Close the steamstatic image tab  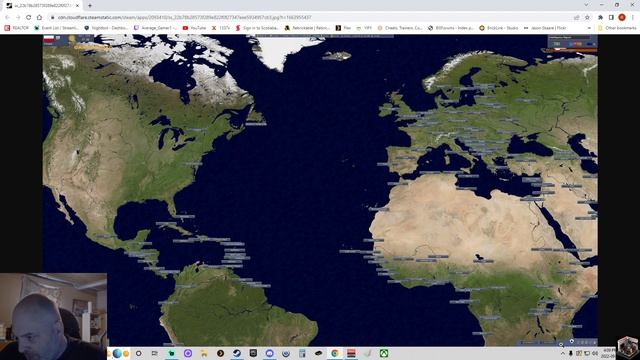point(78,6)
